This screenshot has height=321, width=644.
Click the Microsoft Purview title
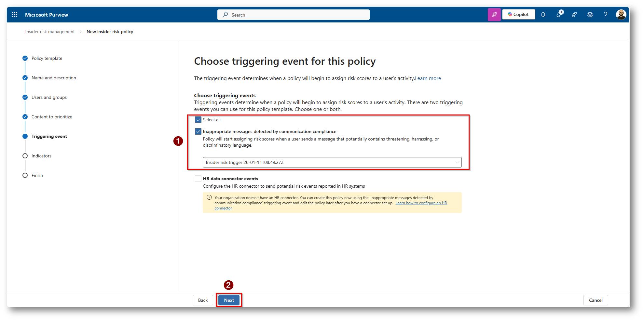pyautogui.click(x=47, y=15)
